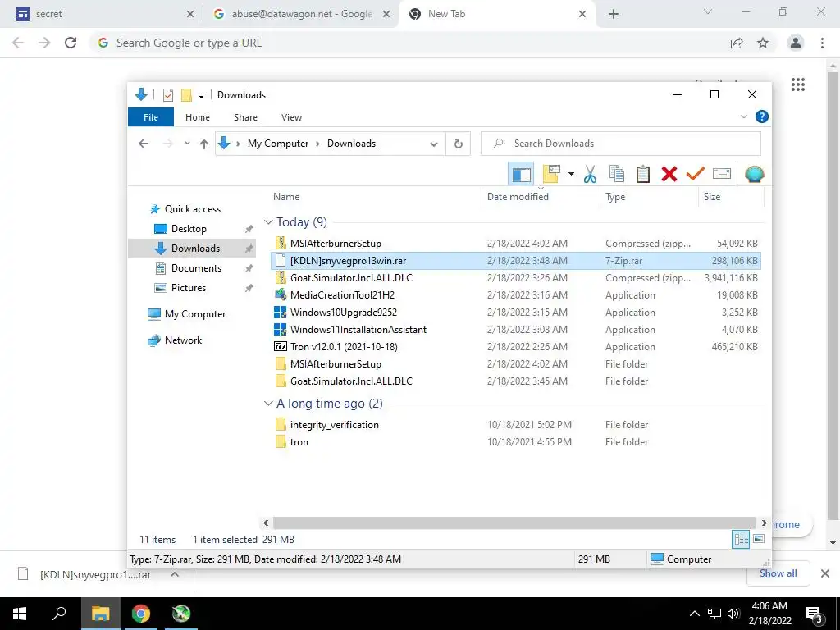
Task: Click Show all downloads
Action: (x=778, y=573)
